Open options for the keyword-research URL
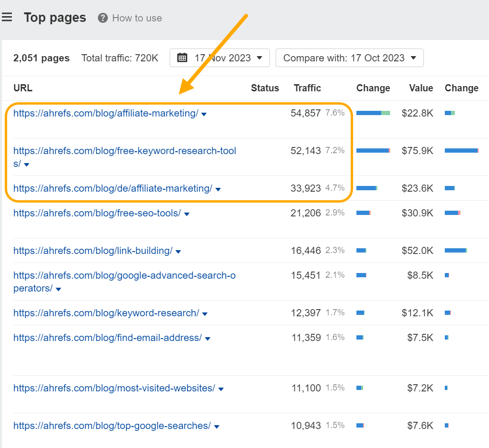This screenshot has width=489, height=448. tap(205, 313)
